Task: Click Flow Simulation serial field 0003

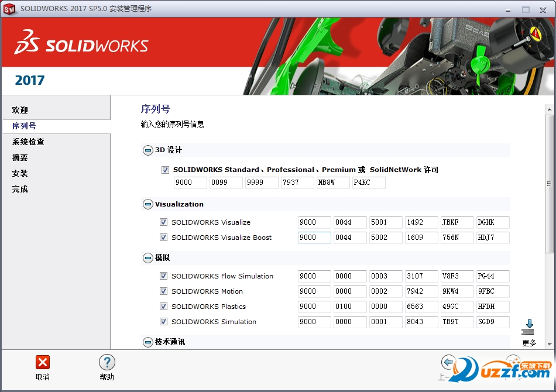Action: 386,276
